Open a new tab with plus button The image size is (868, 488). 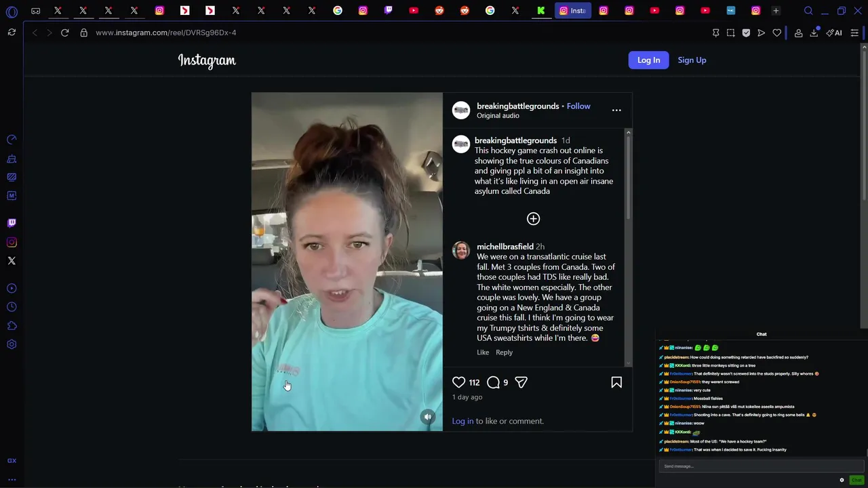coord(776,11)
